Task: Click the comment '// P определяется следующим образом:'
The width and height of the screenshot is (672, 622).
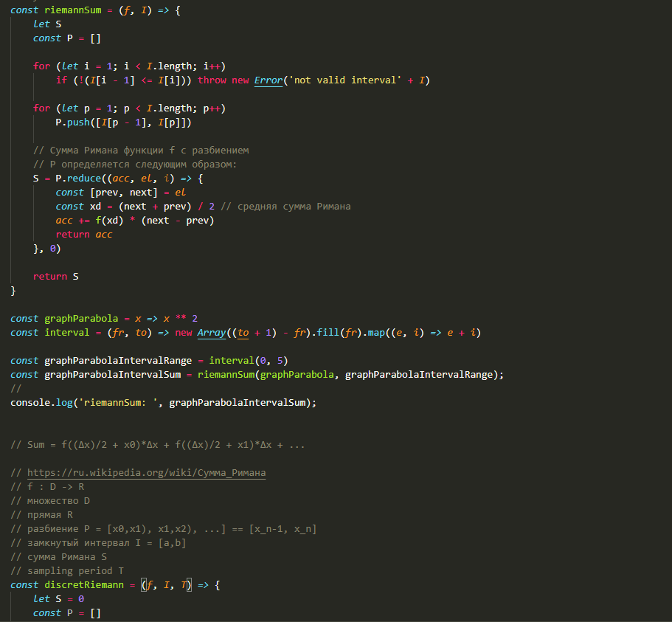Action: pos(135,165)
